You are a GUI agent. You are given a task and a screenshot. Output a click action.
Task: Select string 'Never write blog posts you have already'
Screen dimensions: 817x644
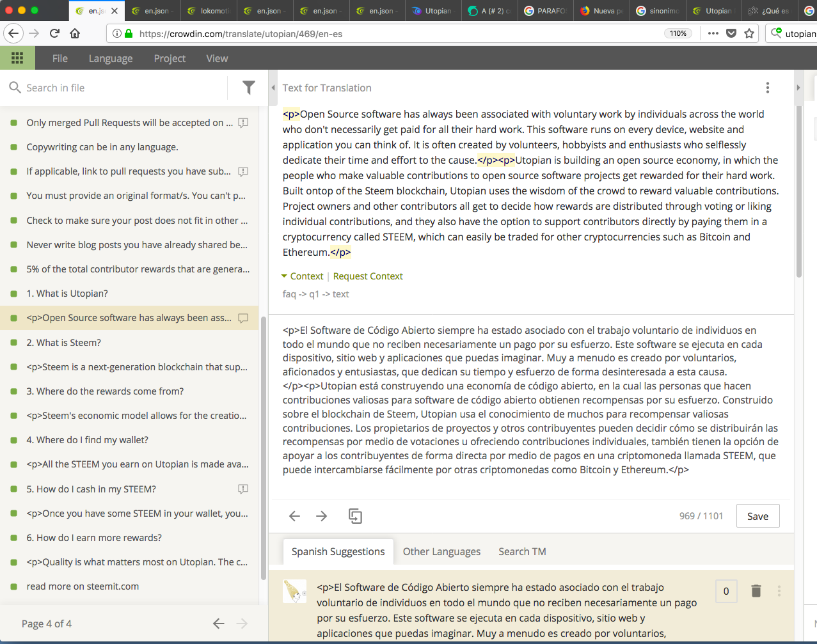[x=129, y=245]
